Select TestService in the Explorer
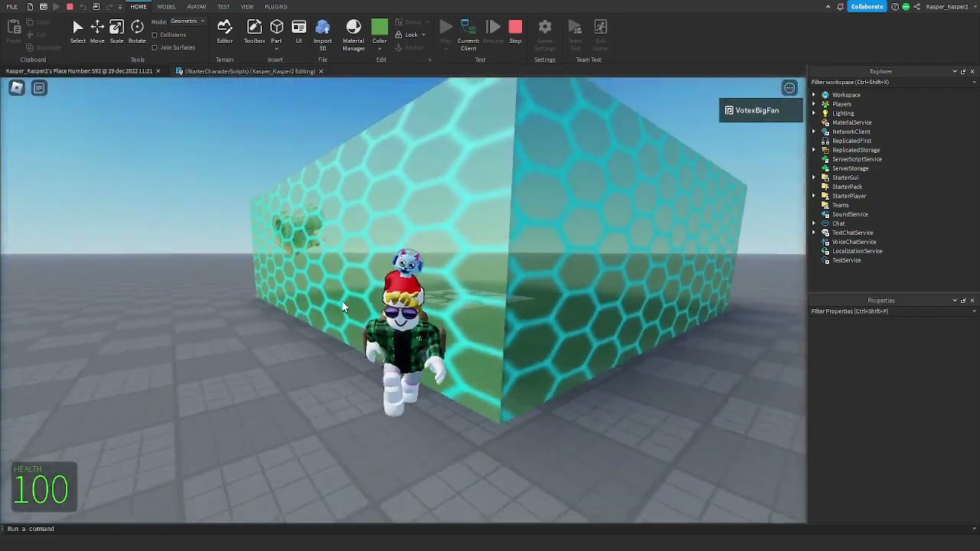Image resolution: width=980 pixels, height=551 pixels. click(846, 260)
